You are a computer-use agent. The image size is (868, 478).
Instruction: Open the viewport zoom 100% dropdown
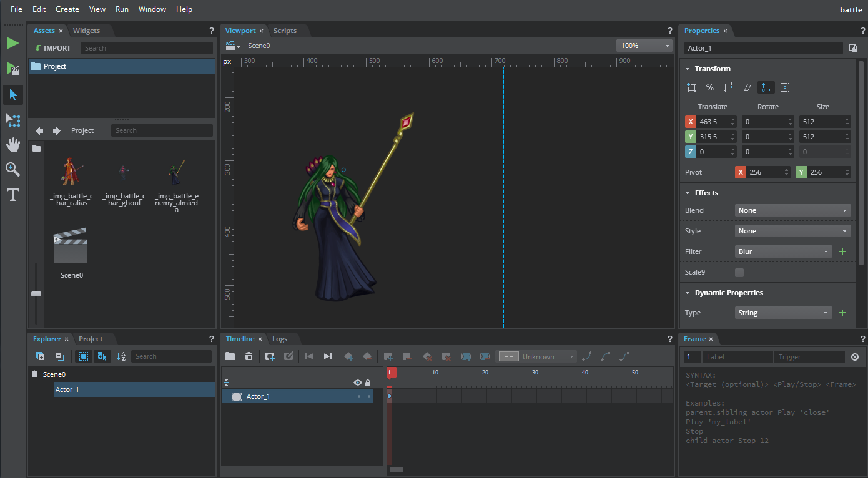point(644,46)
